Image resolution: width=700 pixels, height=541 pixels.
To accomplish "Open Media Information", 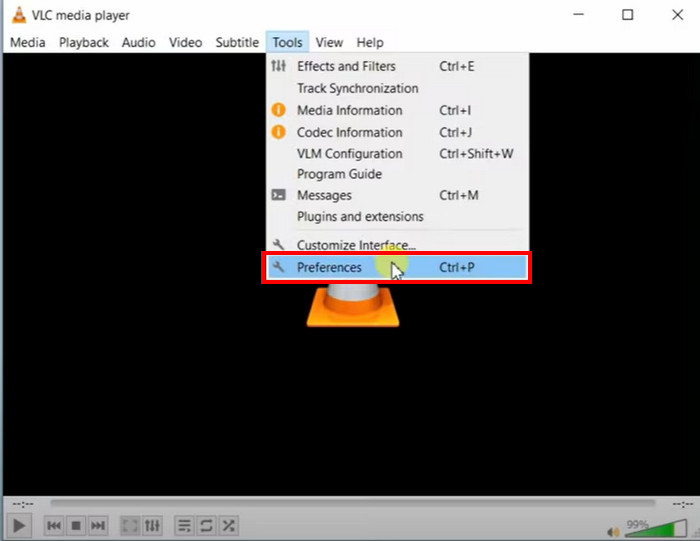I will click(x=397, y=110).
